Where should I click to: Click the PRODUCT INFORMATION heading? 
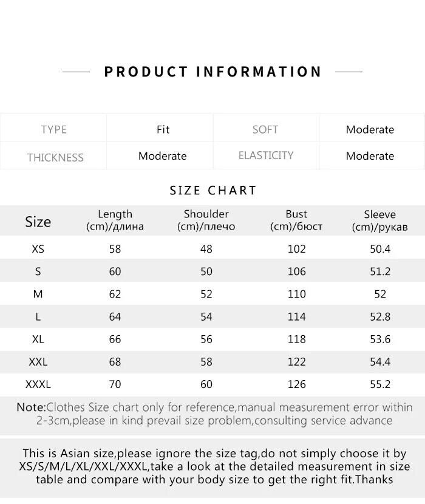point(212,72)
